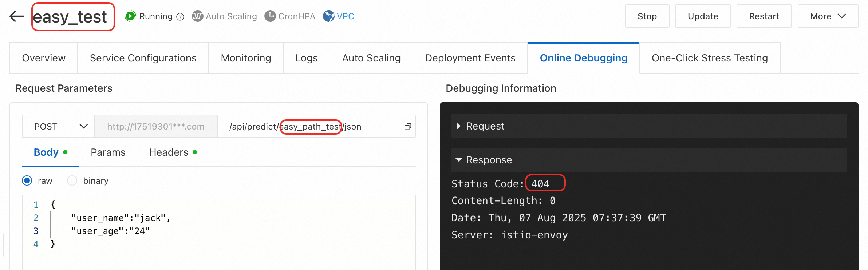Select the binary body radio button
This screenshot has width=868, height=270.
(72, 181)
